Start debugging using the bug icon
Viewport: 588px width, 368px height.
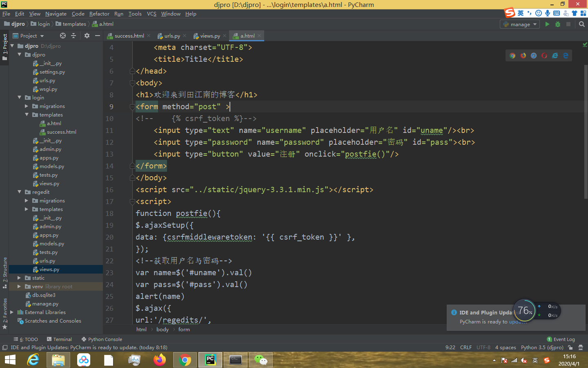(x=557, y=24)
